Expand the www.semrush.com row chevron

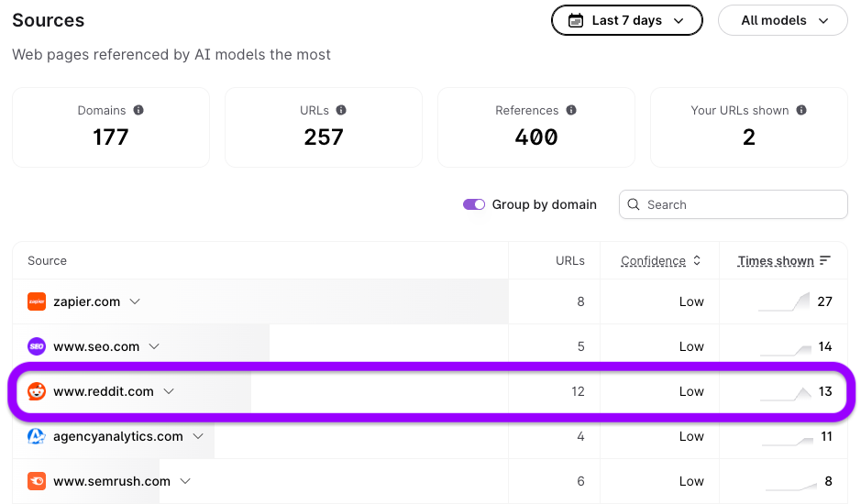[185, 481]
